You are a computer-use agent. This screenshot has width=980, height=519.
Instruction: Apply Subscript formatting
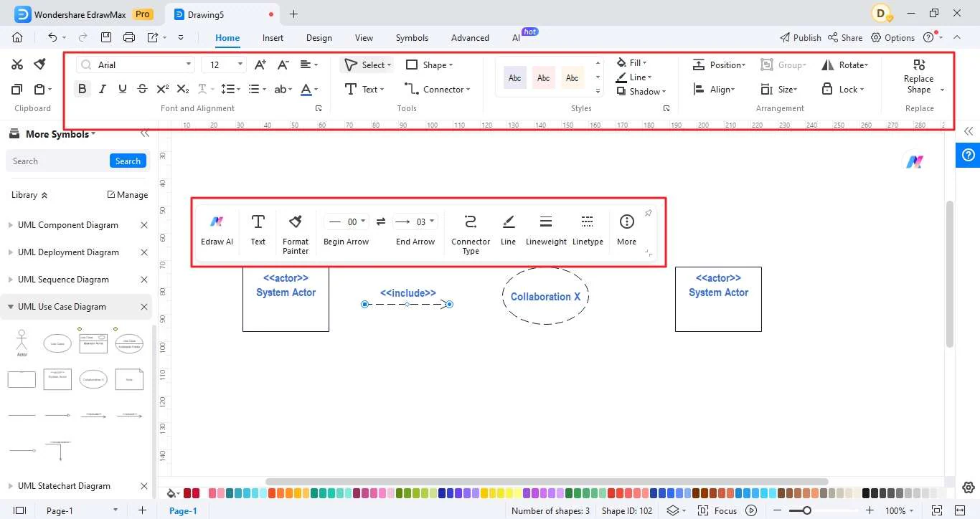click(x=183, y=89)
